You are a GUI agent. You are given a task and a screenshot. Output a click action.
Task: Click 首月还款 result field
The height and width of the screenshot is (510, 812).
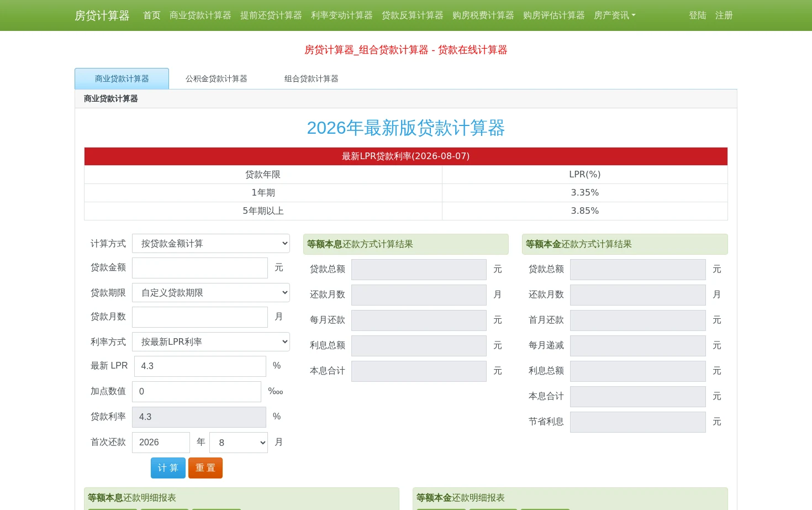638,320
